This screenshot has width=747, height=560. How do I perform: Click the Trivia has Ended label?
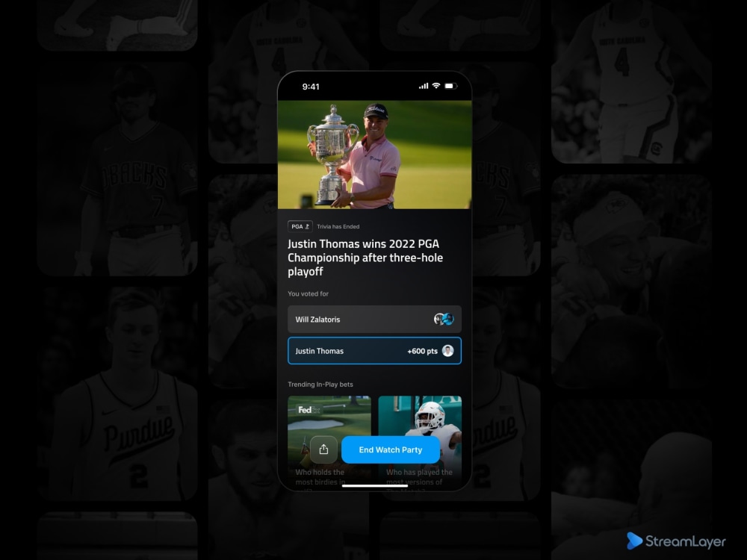click(x=338, y=227)
